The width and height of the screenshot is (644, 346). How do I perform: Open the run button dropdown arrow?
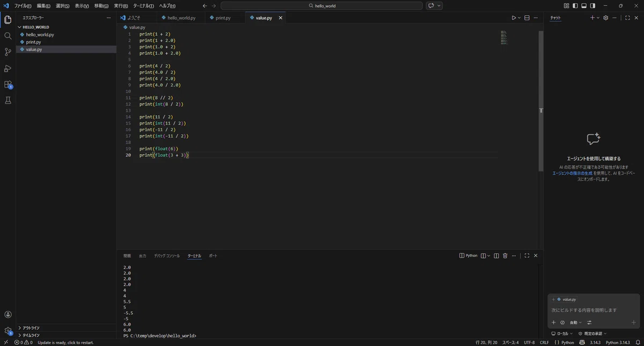pyautogui.click(x=519, y=18)
